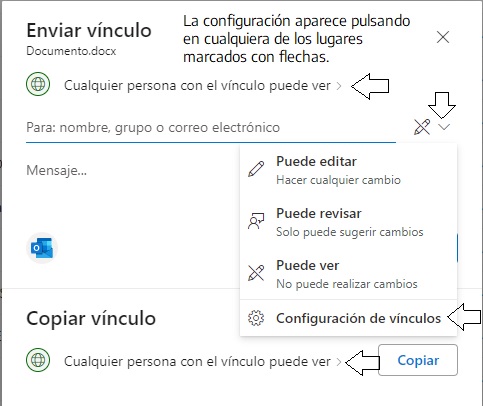Click the Copiar button
This screenshot has height=406, width=483.
[418, 360]
